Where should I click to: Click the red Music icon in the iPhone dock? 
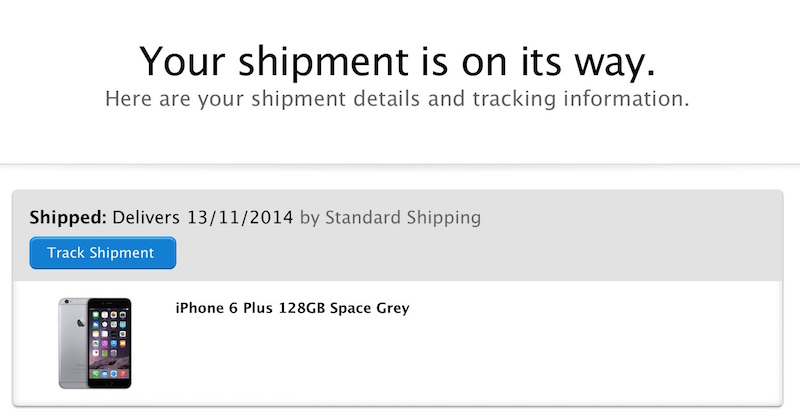pyautogui.click(x=122, y=374)
